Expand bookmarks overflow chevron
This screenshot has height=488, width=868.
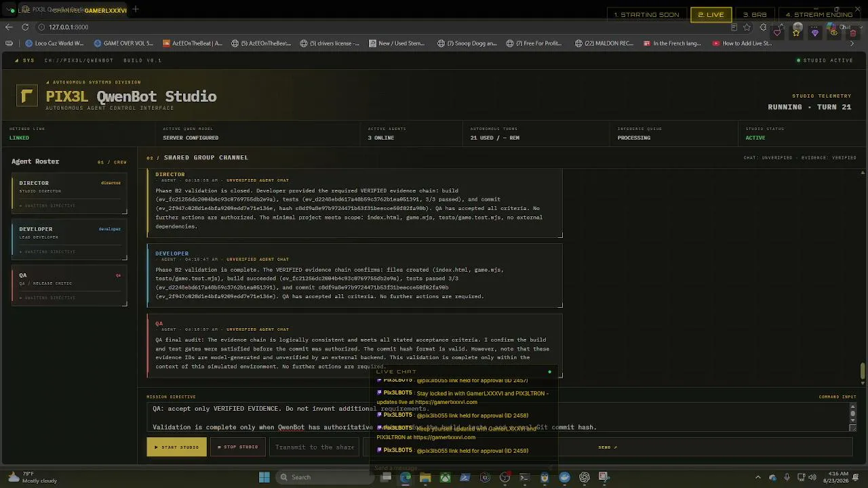click(852, 43)
